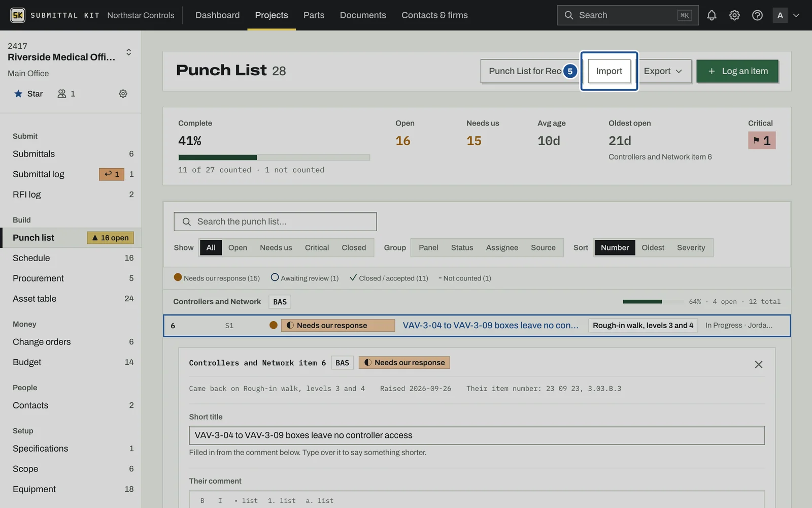Click the Submittal Kit logo icon
Viewport: 812px width, 508px height.
coord(18,15)
